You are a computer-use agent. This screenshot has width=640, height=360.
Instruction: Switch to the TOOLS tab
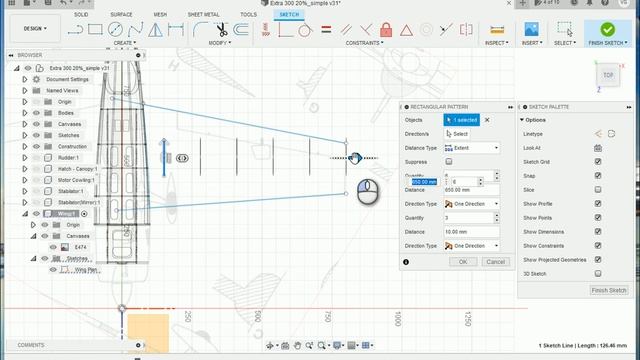(248, 14)
